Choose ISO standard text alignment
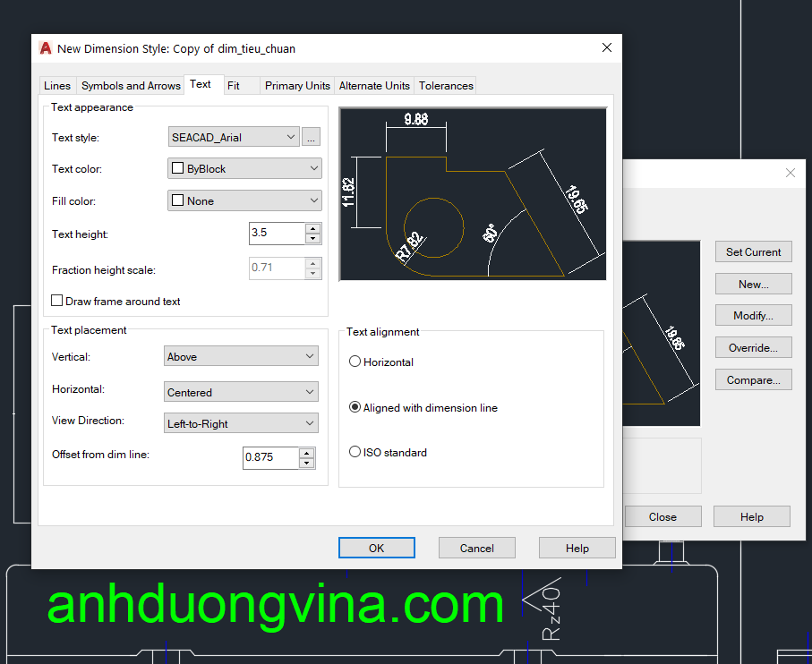Image resolution: width=812 pixels, height=664 pixels. pyautogui.click(x=355, y=453)
